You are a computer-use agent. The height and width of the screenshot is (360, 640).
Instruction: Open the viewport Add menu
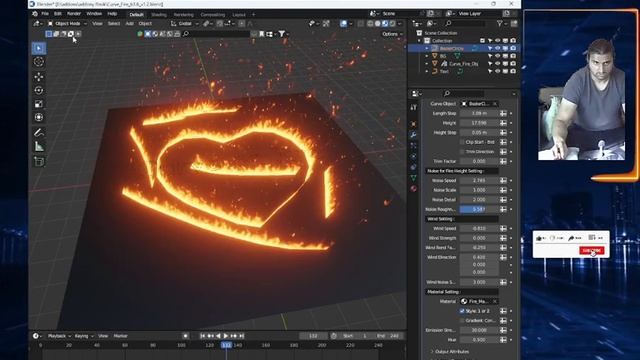click(129, 24)
